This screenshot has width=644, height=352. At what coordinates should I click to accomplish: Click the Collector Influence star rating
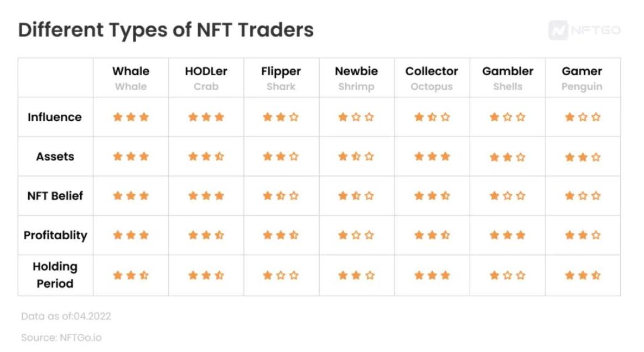pyautogui.click(x=432, y=117)
